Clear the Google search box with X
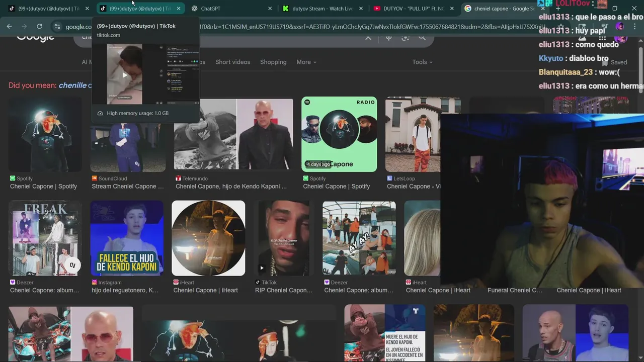The image size is (644, 362). click(x=368, y=38)
